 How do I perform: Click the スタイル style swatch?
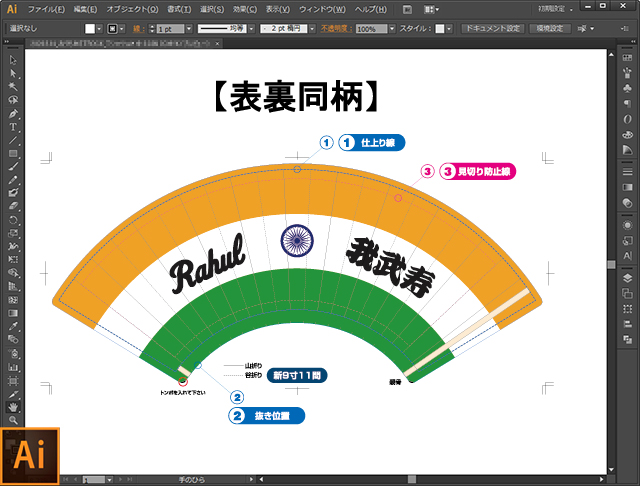[440, 29]
